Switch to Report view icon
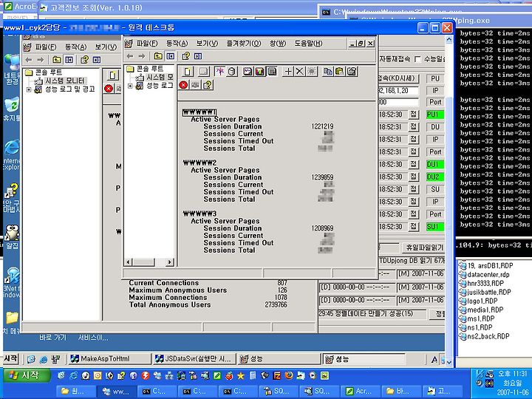Viewport: 532px width, 399px height. tap(272, 71)
